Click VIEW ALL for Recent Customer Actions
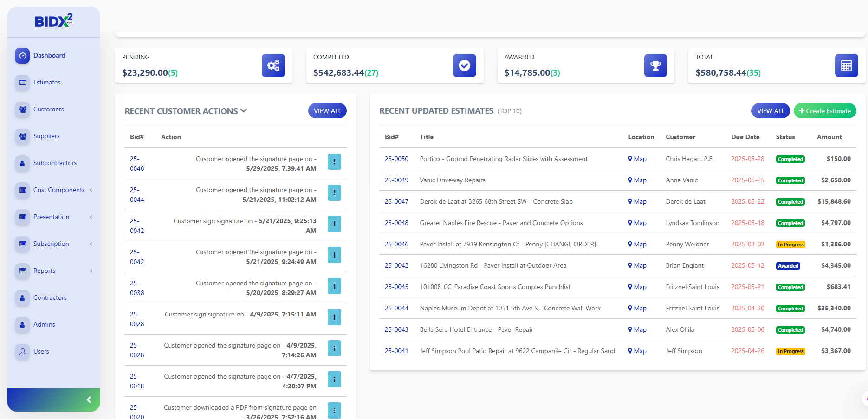The image size is (868, 419). pyautogui.click(x=327, y=110)
